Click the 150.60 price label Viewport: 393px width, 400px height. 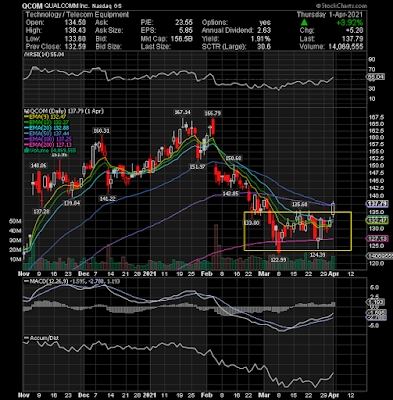[234, 158]
